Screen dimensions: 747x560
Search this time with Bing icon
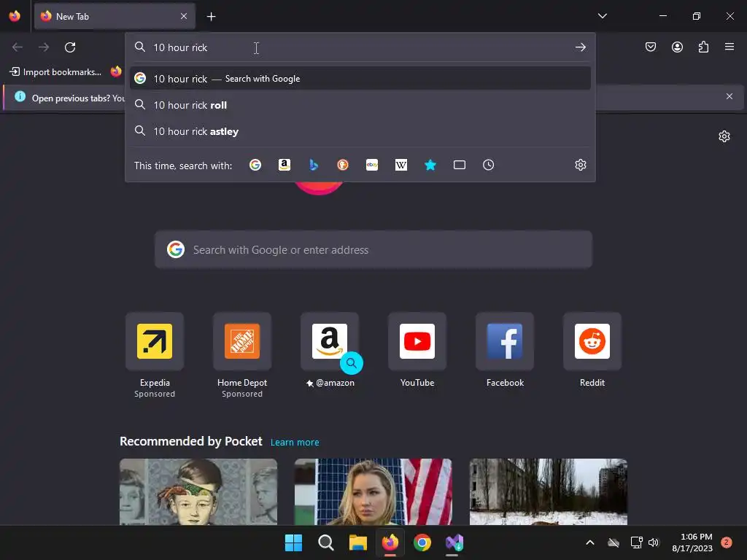[314, 165]
